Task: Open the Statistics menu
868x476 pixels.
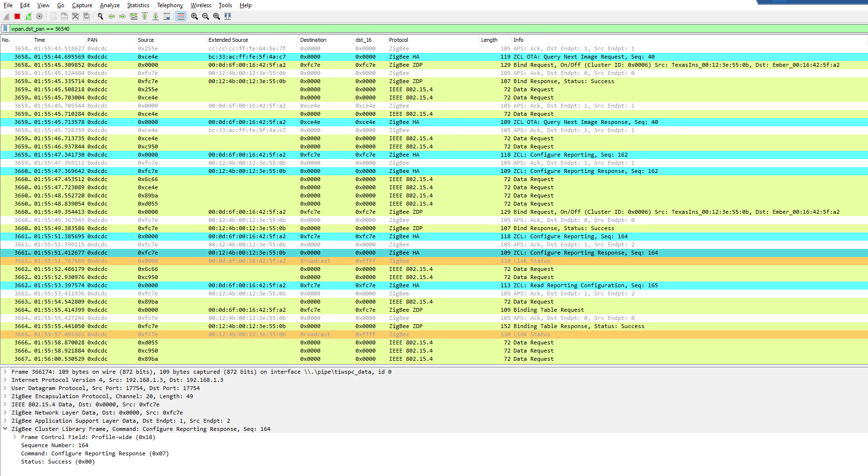Action: [138, 5]
